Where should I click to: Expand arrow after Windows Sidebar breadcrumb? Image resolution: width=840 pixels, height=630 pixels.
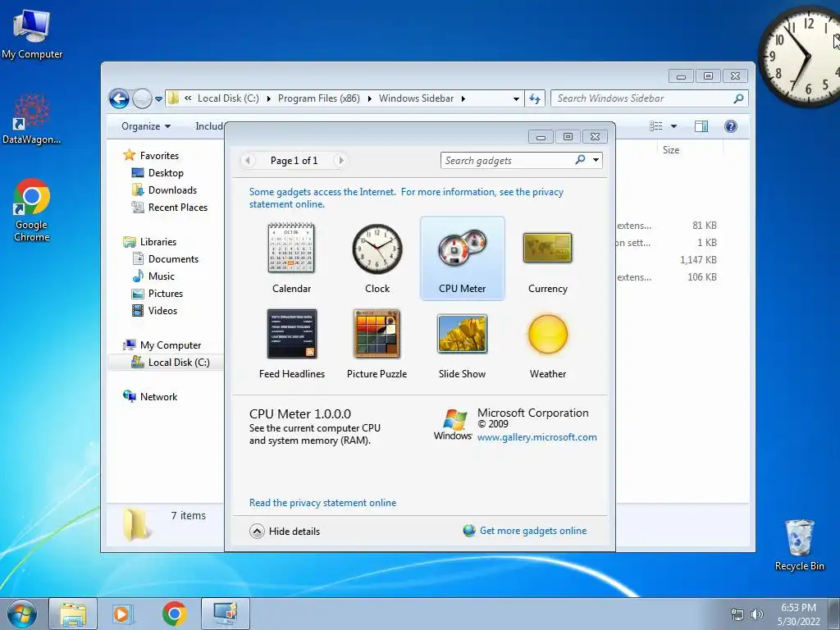(x=463, y=98)
